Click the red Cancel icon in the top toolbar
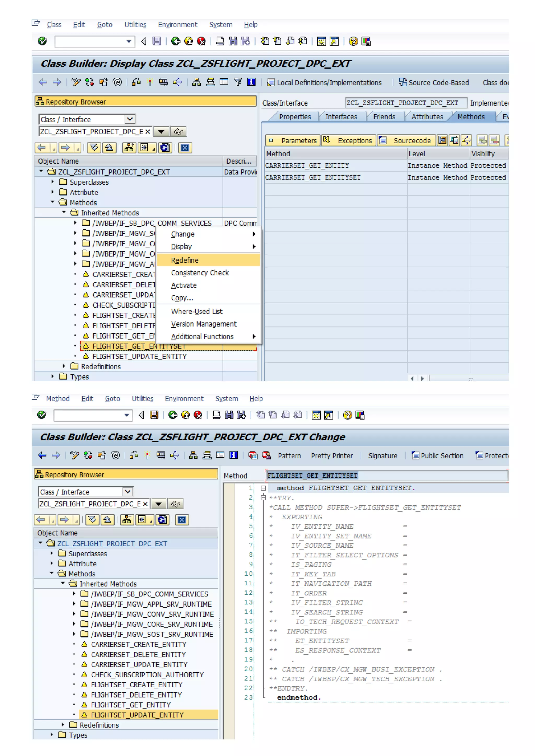 tap(201, 41)
